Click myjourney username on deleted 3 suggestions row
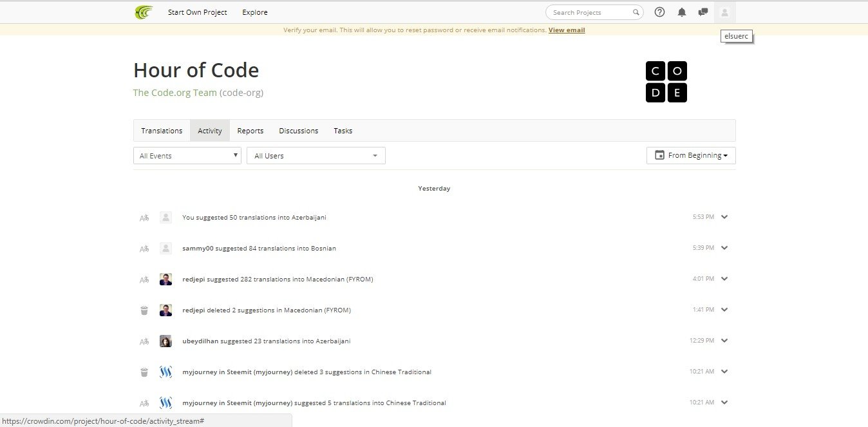This screenshot has height=427, width=868. pyautogui.click(x=238, y=372)
